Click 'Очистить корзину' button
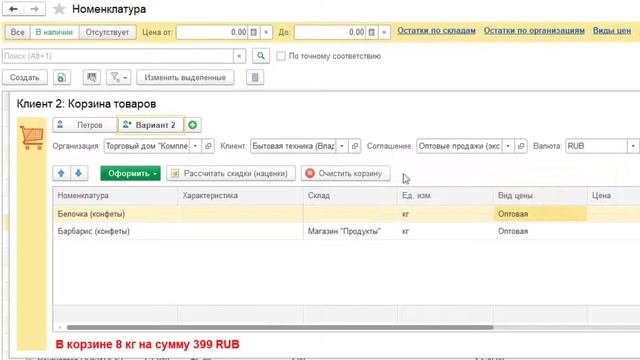Image resolution: width=640 pixels, height=360 pixels. pos(346,173)
